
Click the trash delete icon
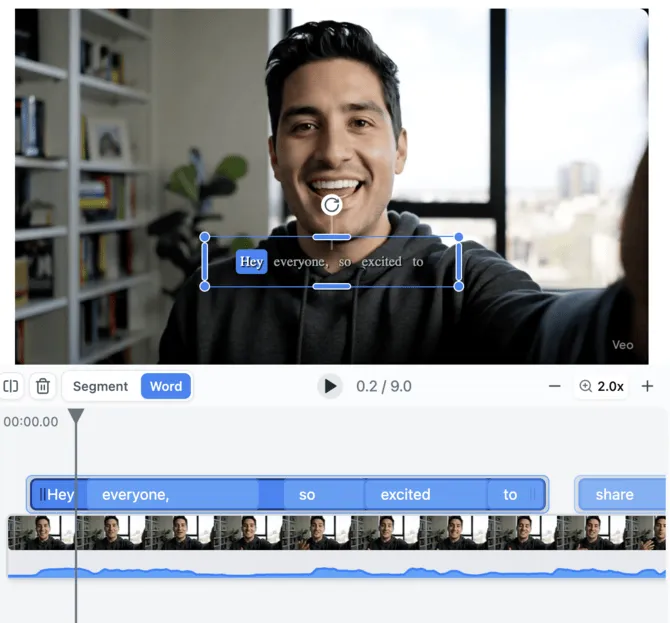point(43,386)
